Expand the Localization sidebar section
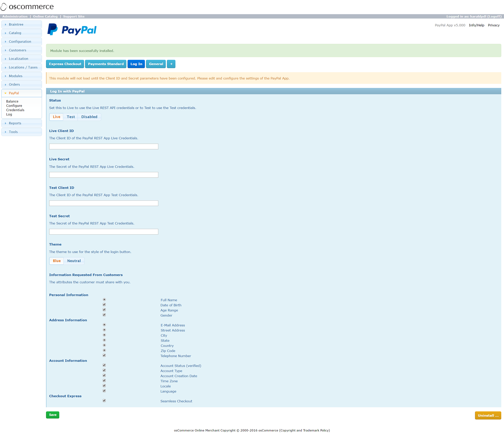The height and width of the screenshot is (436, 504). [22, 59]
